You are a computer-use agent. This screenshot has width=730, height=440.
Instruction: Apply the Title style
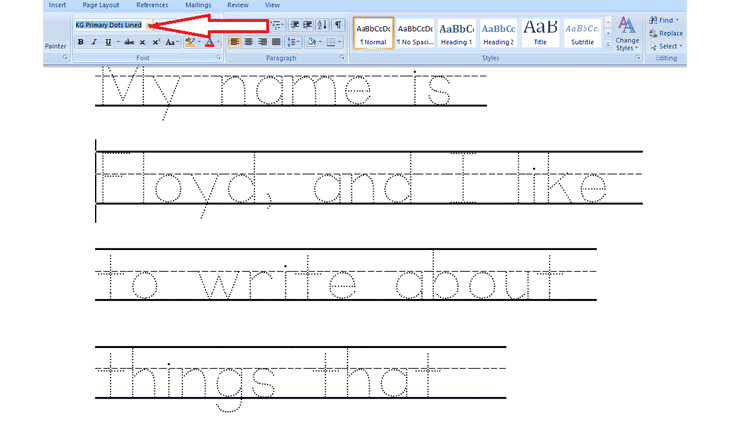click(x=540, y=33)
